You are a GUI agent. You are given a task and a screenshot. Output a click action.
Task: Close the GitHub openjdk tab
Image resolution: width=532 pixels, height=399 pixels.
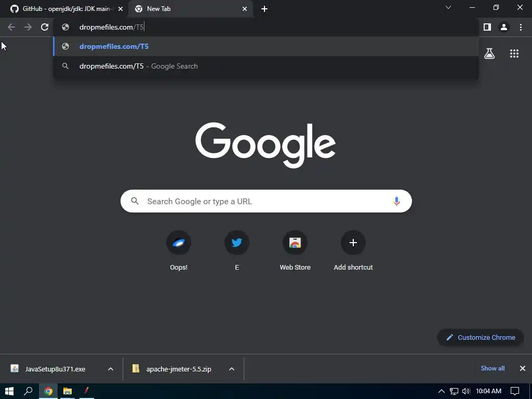[121, 9]
